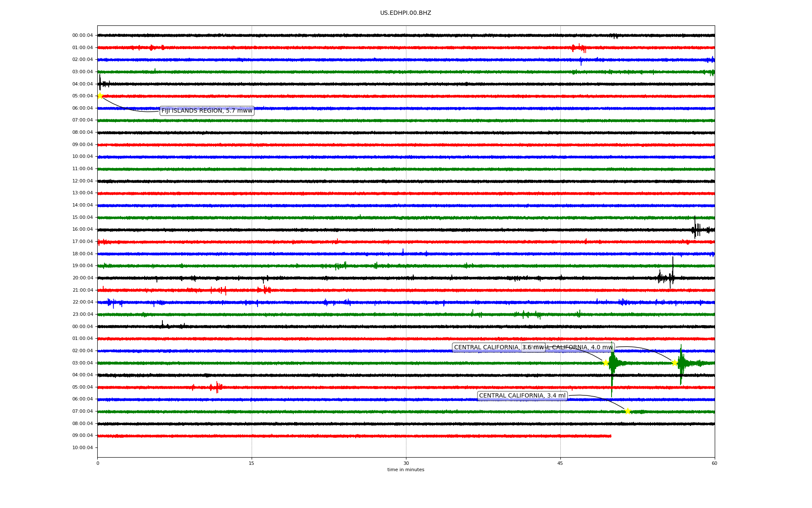
Task: Click the yellow star marking the Fiji Islands event
Action: pyautogui.click(x=100, y=96)
